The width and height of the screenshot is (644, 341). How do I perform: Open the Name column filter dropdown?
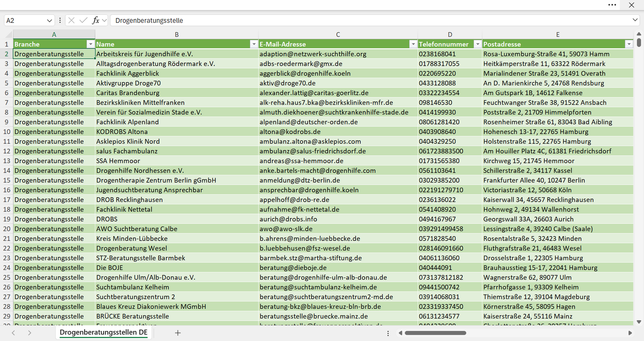tap(254, 44)
